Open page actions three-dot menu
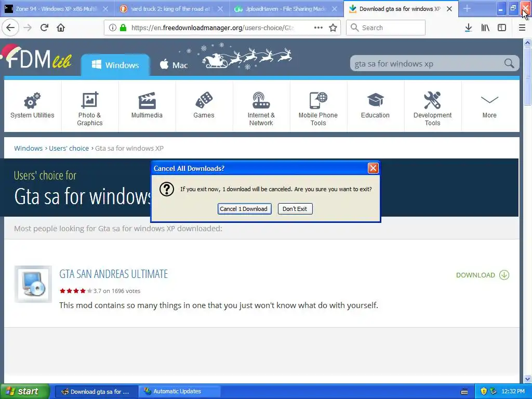The width and height of the screenshot is (532, 399). click(318, 28)
